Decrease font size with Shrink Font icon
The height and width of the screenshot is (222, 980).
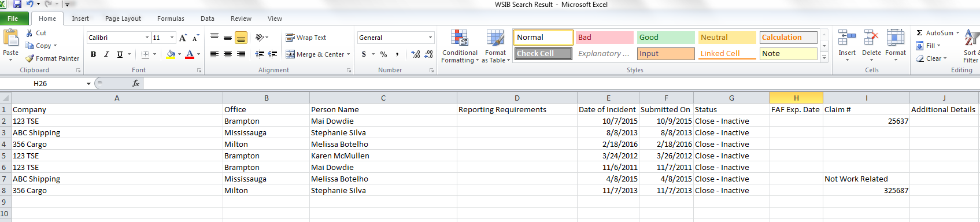click(x=196, y=38)
